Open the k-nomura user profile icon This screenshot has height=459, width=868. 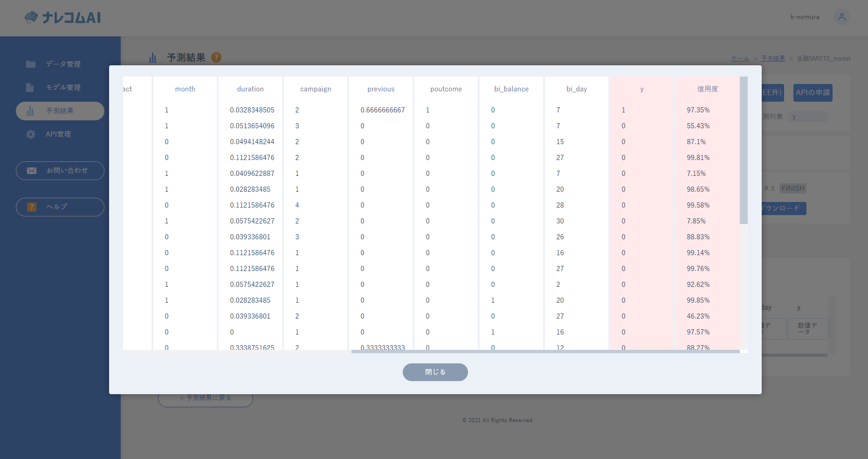(841, 17)
